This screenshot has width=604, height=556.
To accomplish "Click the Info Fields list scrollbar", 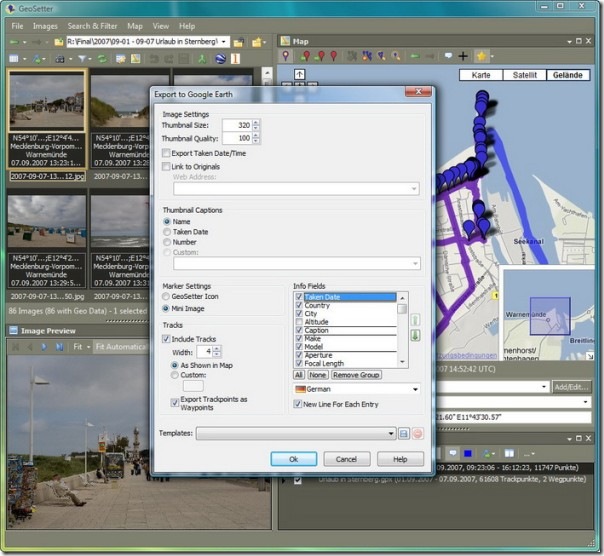I will 402,330.
